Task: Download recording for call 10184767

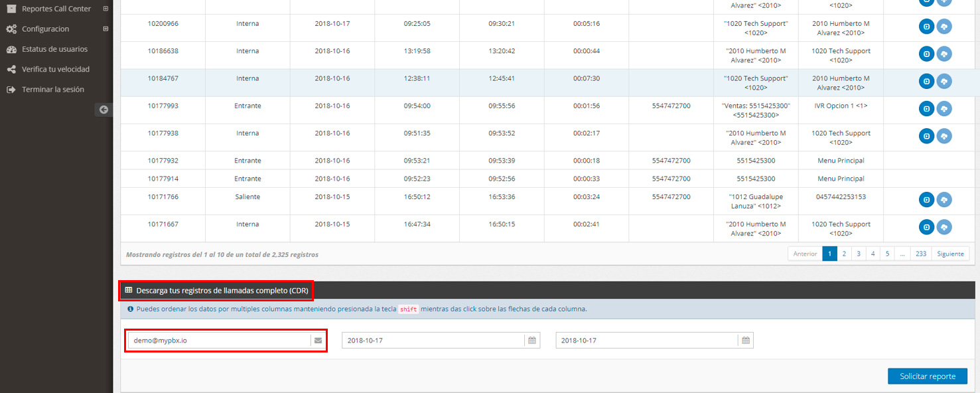Action: pos(944,81)
